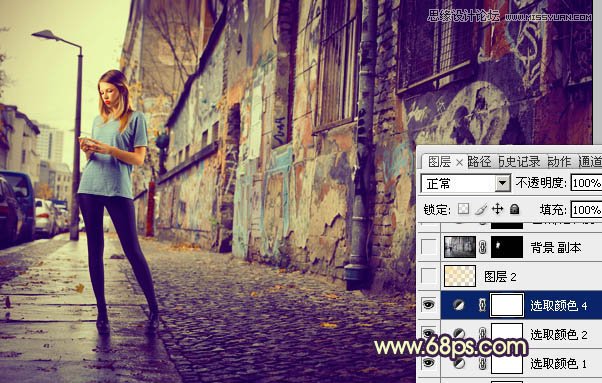Switch to the 路径 tab

(x=480, y=162)
